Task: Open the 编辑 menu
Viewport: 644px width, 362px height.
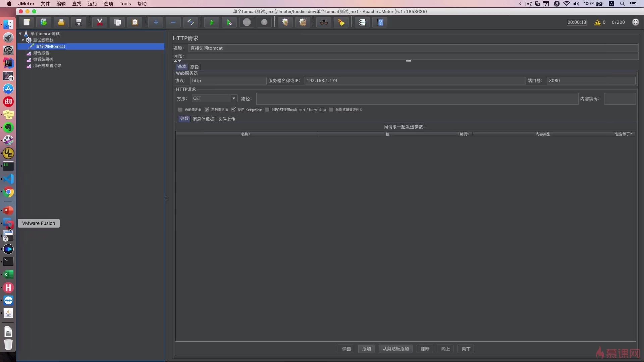Action: pos(61,4)
